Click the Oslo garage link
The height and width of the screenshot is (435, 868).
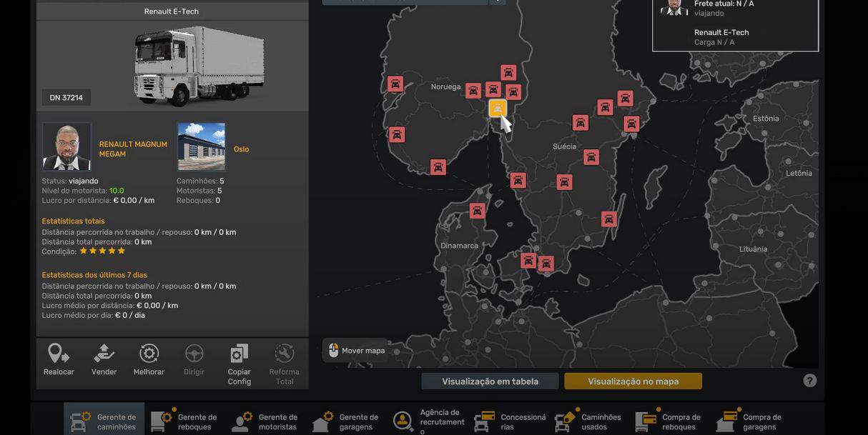point(241,149)
